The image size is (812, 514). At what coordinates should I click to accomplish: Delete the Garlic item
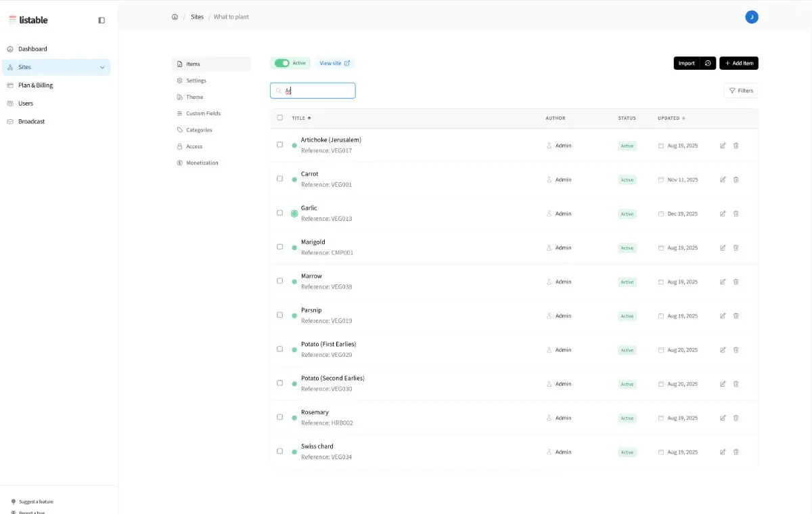click(x=736, y=213)
